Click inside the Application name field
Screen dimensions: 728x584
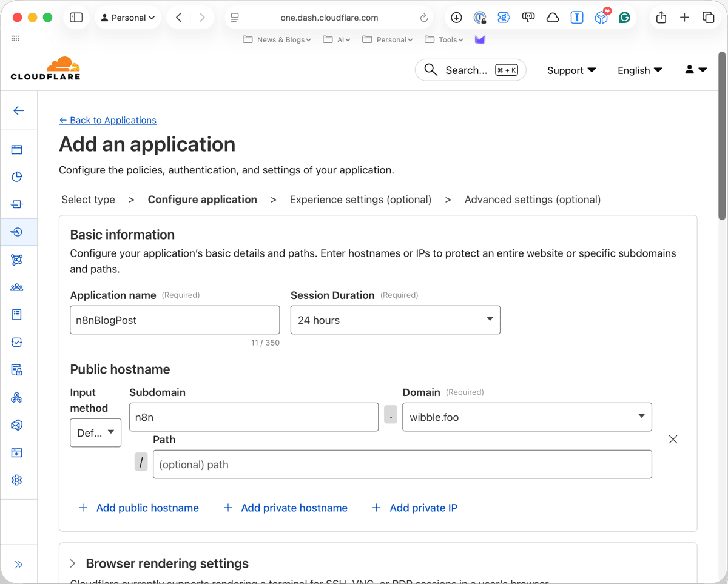pyautogui.click(x=175, y=320)
